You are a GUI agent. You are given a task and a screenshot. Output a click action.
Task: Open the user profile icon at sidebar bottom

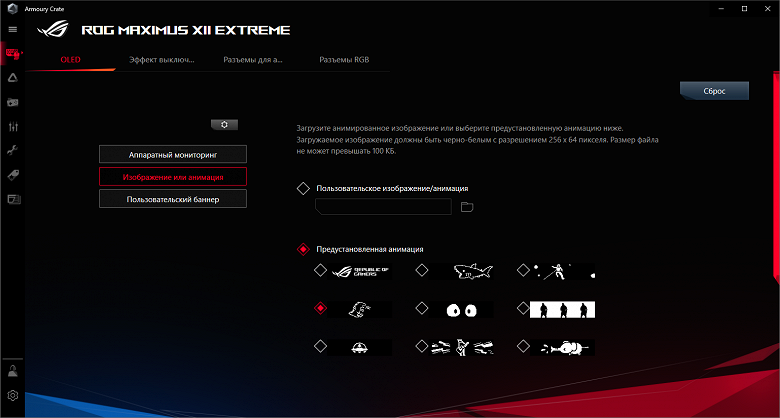tap(13, 371)
